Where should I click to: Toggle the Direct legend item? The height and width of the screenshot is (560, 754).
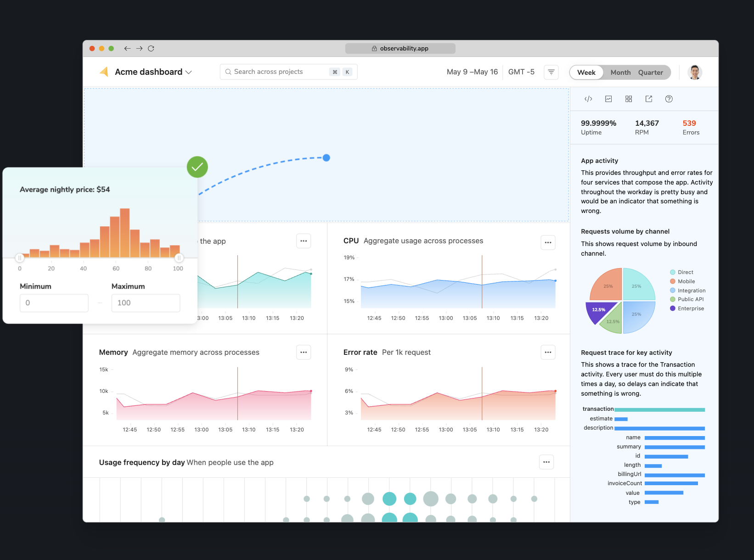681,272
